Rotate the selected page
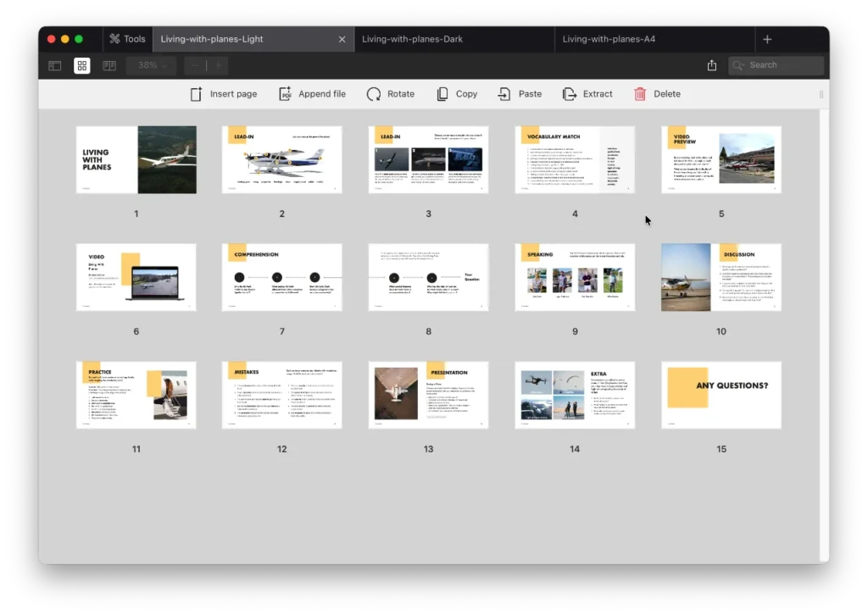This screenshot has height=615, width=868. click(374, 94)
